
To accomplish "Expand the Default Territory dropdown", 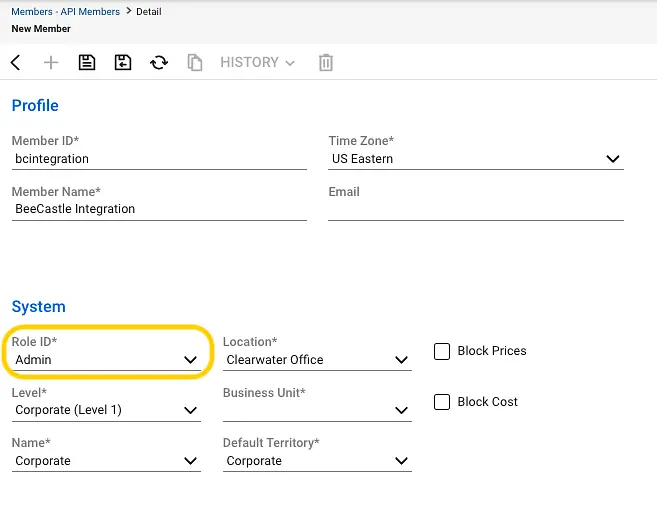I will pyautogui.click(x=317, y=461).
